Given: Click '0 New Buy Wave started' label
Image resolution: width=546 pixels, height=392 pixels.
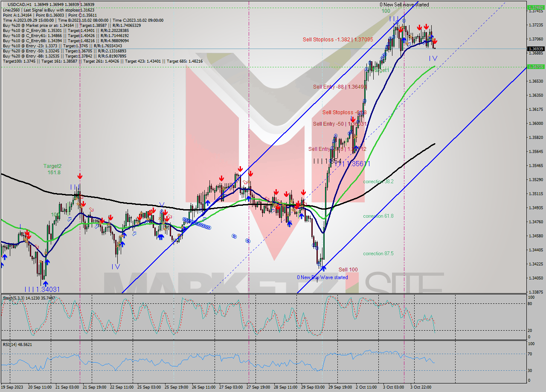Looking at the screenshot, I should click(322, 277).
